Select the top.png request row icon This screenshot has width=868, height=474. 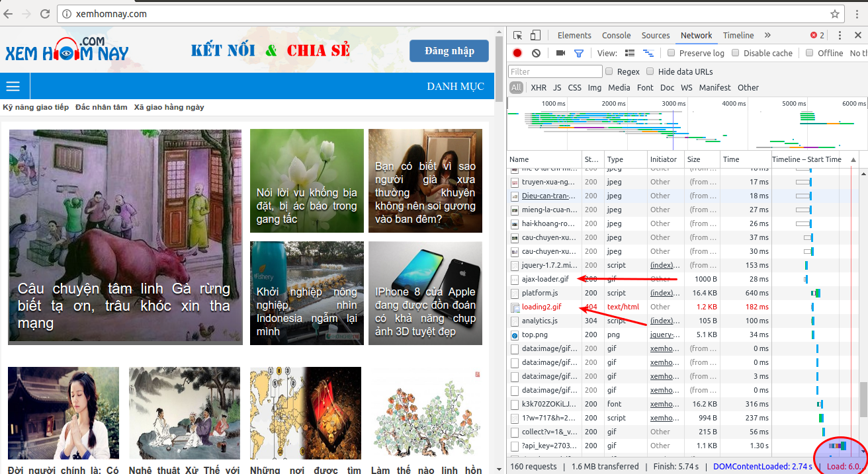pos(514,335)
